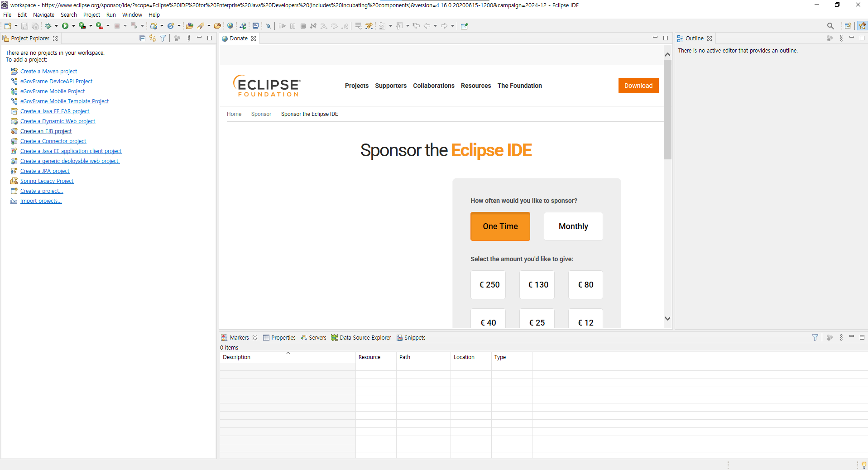Open the File menu
Image resolution: width=868 pixels, height=470 pixels.
point(7,14)
